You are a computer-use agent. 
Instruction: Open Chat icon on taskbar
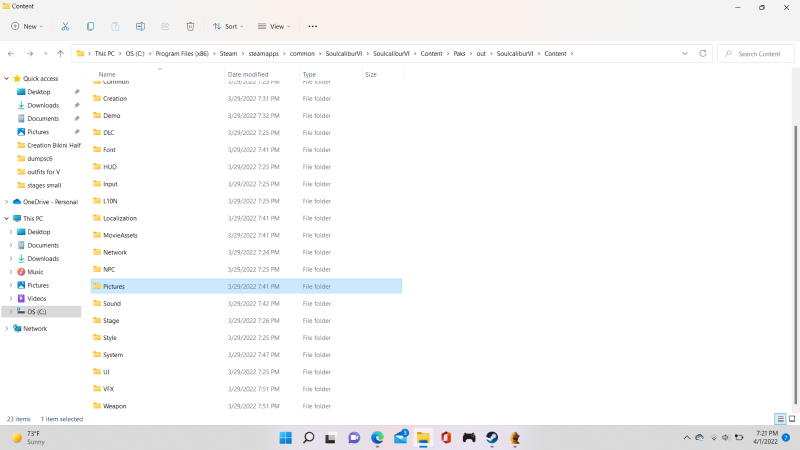[354, 438]
